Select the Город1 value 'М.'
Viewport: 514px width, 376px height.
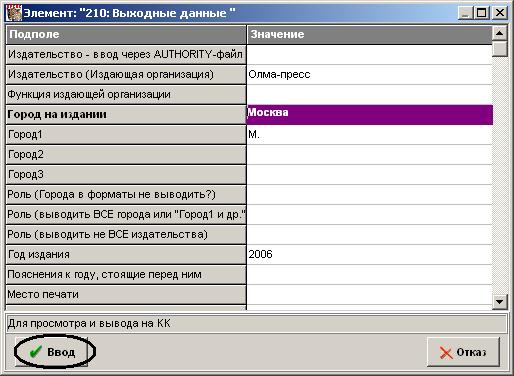pos(369,134)
